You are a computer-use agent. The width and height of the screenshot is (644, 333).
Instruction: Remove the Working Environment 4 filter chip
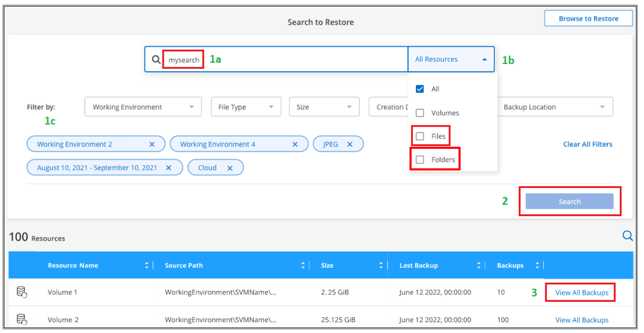(295, 144)
